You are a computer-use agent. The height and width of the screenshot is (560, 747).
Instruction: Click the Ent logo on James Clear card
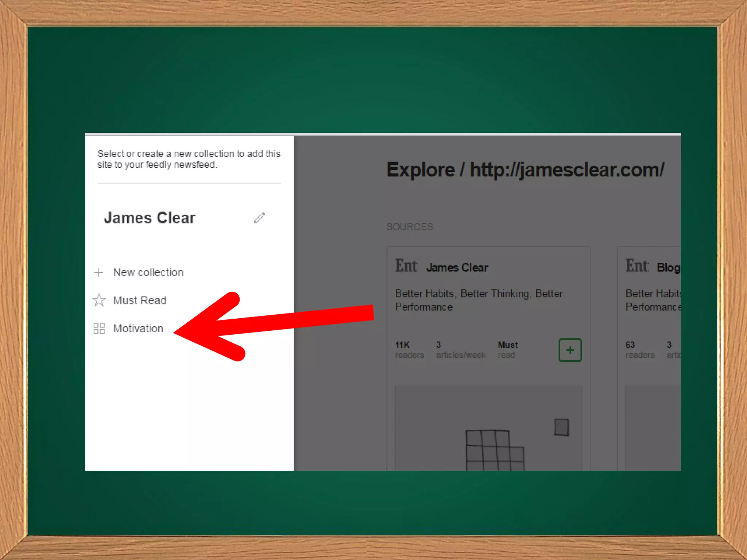point(406,266)
